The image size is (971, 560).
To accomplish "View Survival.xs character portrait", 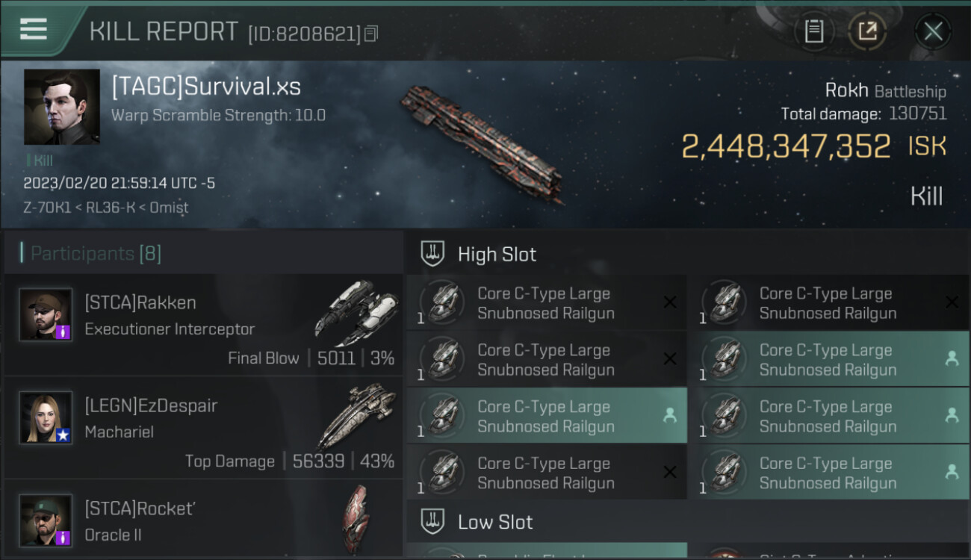I will click(x=61, y=107).
